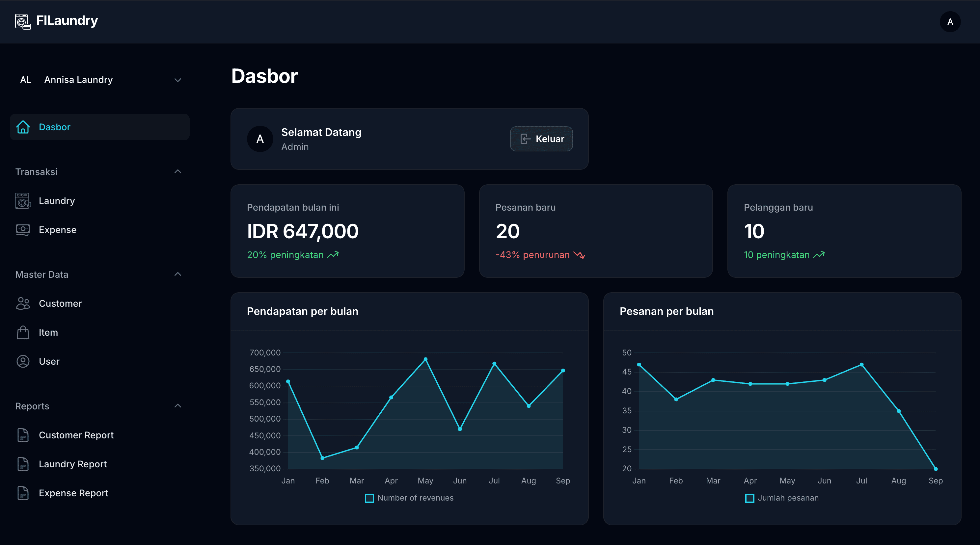Click the Dasbor page heading
The width and height of the screenshot is (980, 545).
(x=265, y=76)
